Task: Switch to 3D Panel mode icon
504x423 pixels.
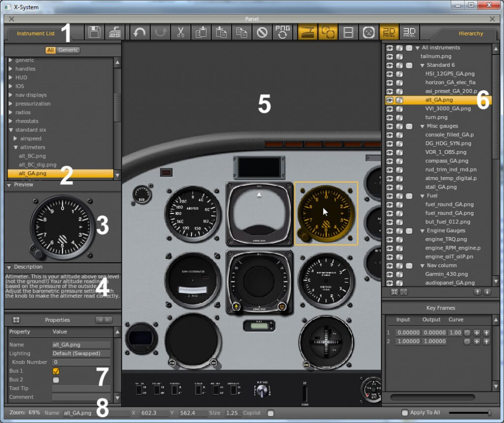Action: [409, 31]
